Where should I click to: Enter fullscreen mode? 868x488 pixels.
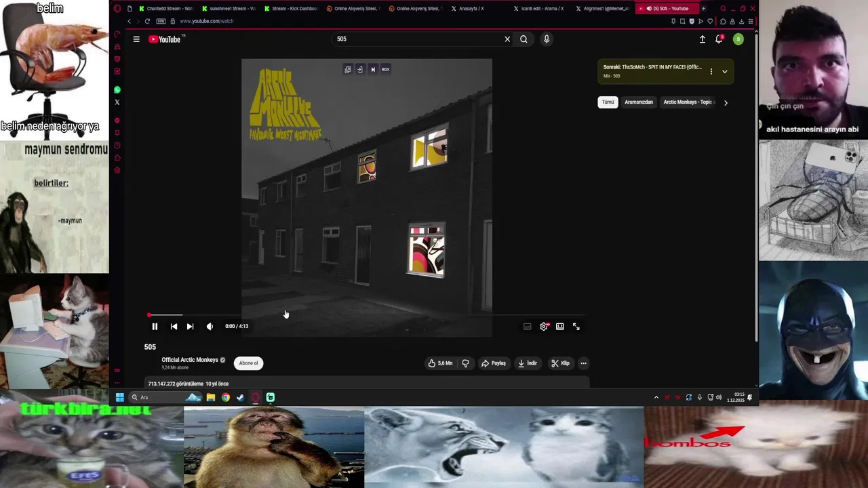(x=576, y=327)
